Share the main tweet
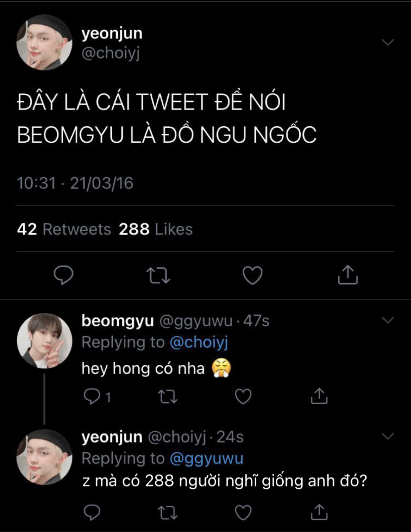 (x=347, y=275)
